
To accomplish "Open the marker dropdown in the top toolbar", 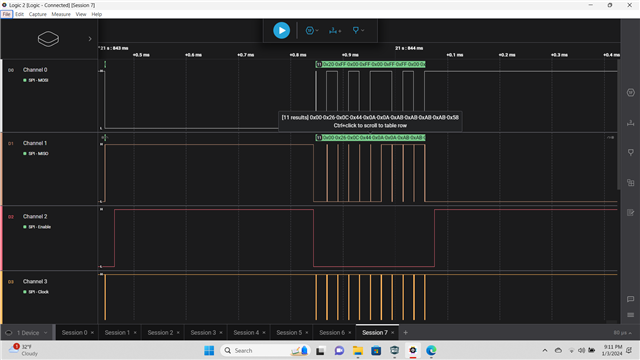I will tap(358, 30).
